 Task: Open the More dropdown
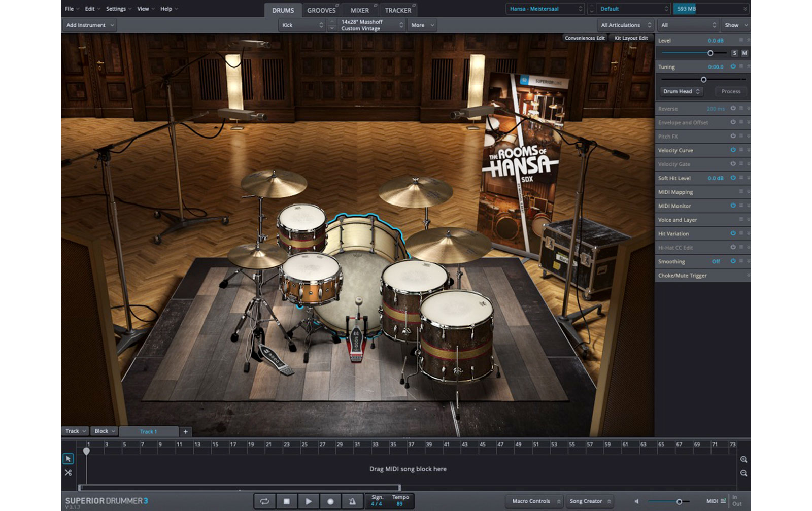[422, 25]
